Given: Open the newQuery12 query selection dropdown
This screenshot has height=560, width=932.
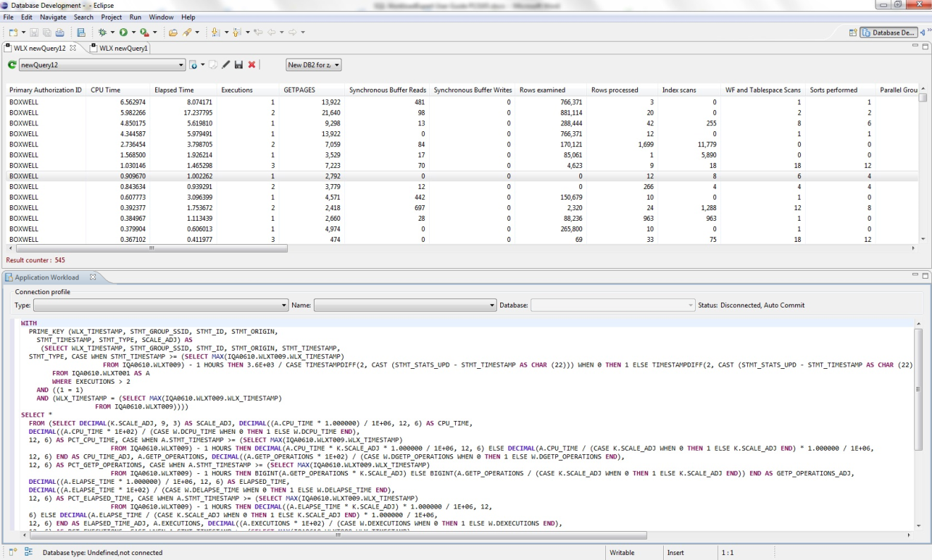Looking at the screenshot, I should click(x=181, y=65).
